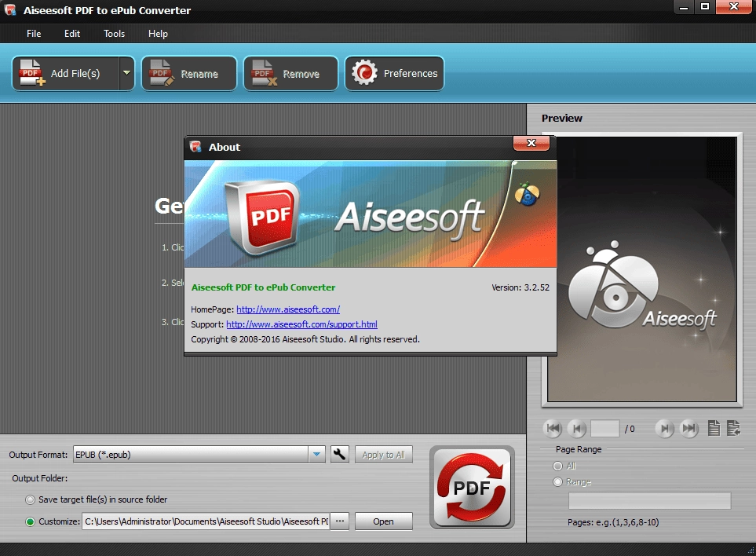Go to next page in Preview
Viewport: 756px width, 556px height.
[x=664, y=428]
